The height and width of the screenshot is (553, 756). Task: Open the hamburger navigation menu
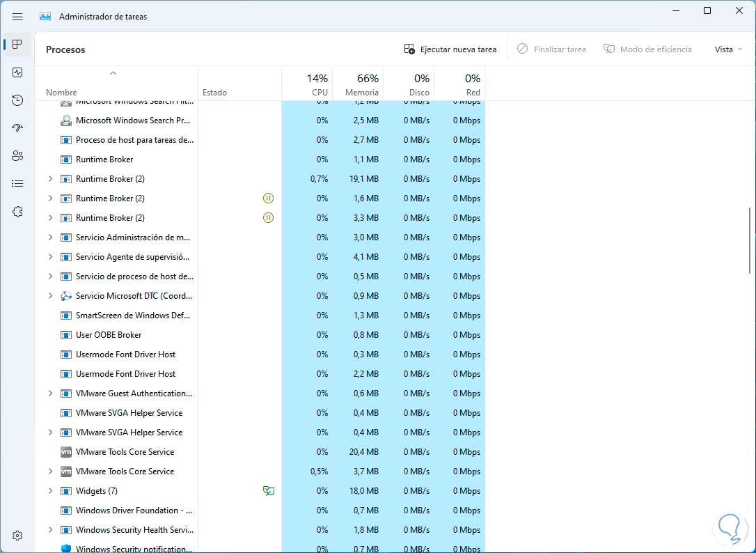[17, 17]
